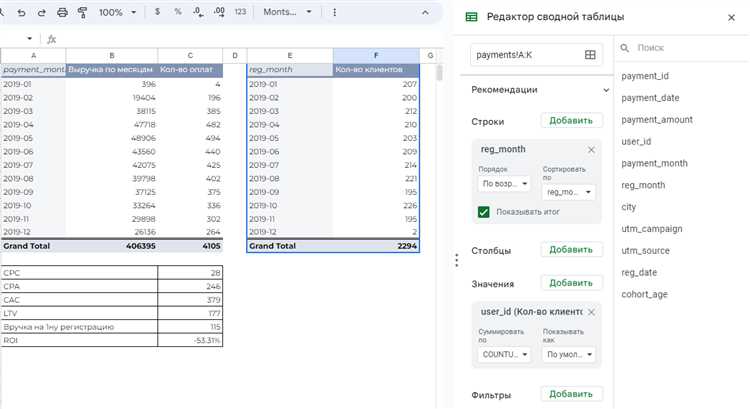The height and width of the screenshot is (409, 750).
Task: Click the vertical sheet scrollbar
Action: (x=439, y=73)
